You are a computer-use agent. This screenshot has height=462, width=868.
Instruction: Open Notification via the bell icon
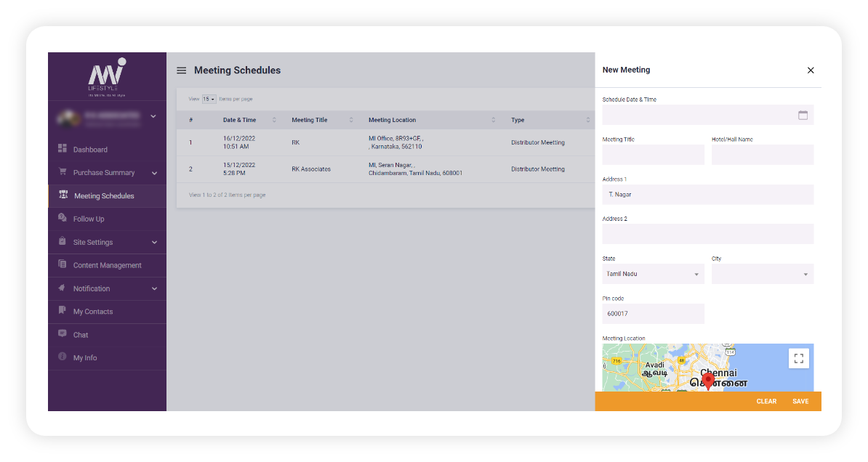click(62, 288)
